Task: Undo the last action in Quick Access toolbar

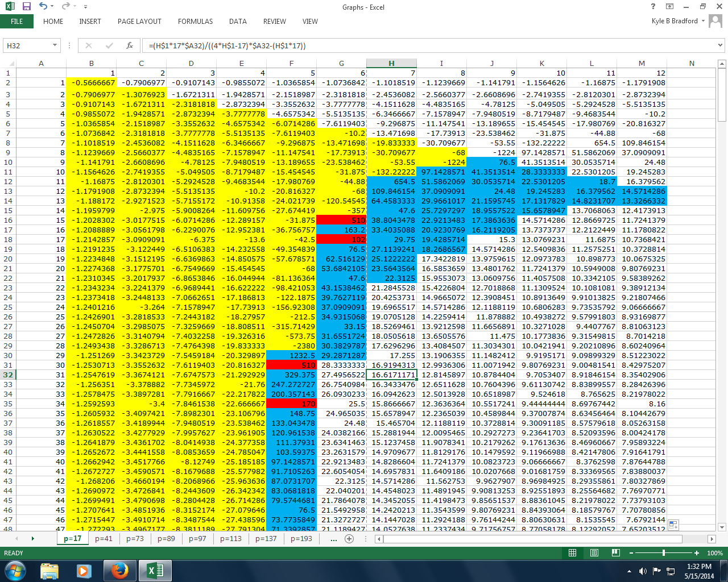Action: pyautogui.click(x=43, y=7)
